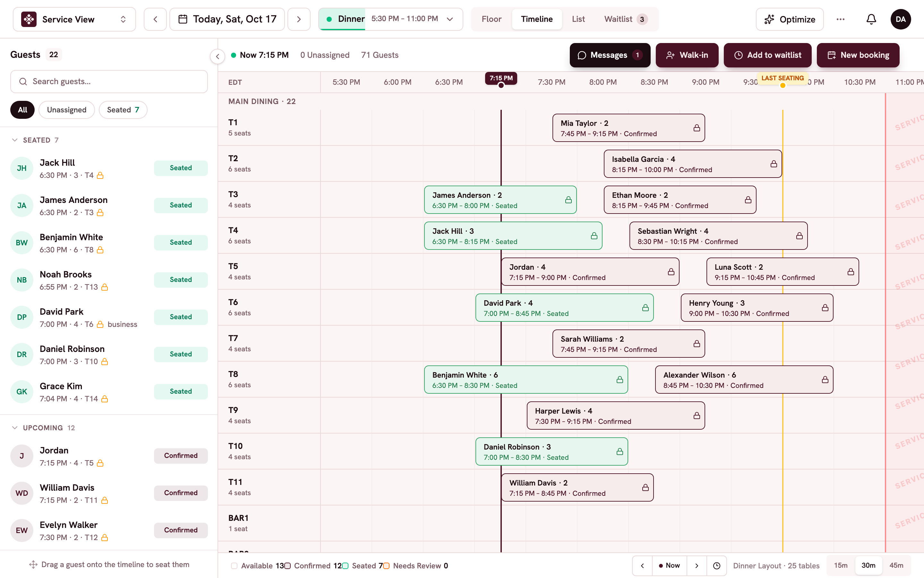The image size is (924, 578).
Task: Select the Unassigned guests filter
Action: (x=67, y=110)
